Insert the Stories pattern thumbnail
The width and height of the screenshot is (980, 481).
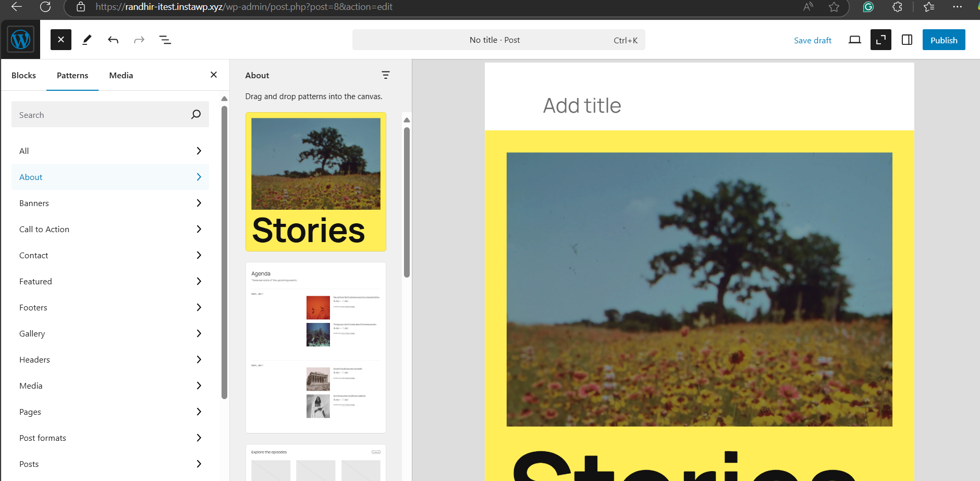point(316,182)
